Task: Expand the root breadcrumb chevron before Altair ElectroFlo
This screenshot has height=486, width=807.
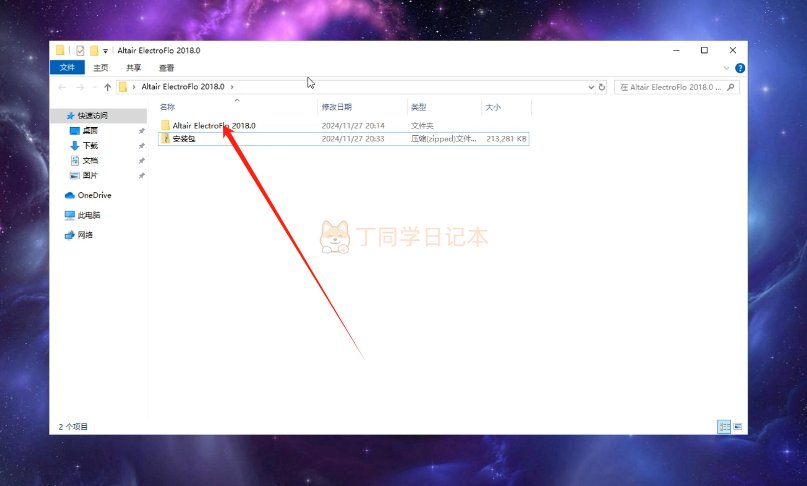Action: point(134,87)
